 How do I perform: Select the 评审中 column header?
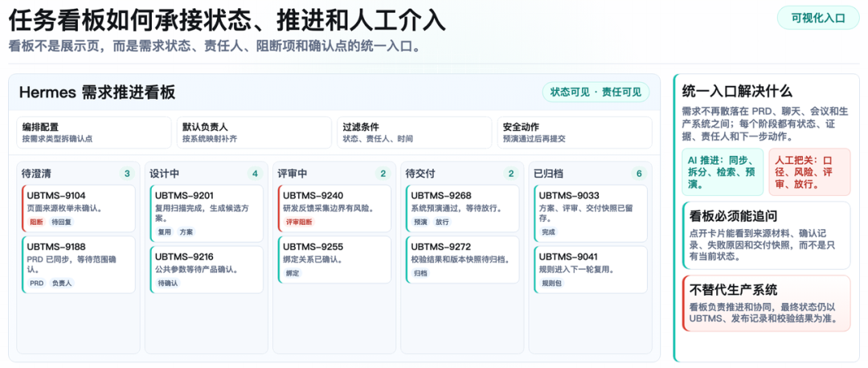pyautogui.click(x=293, y=174)
